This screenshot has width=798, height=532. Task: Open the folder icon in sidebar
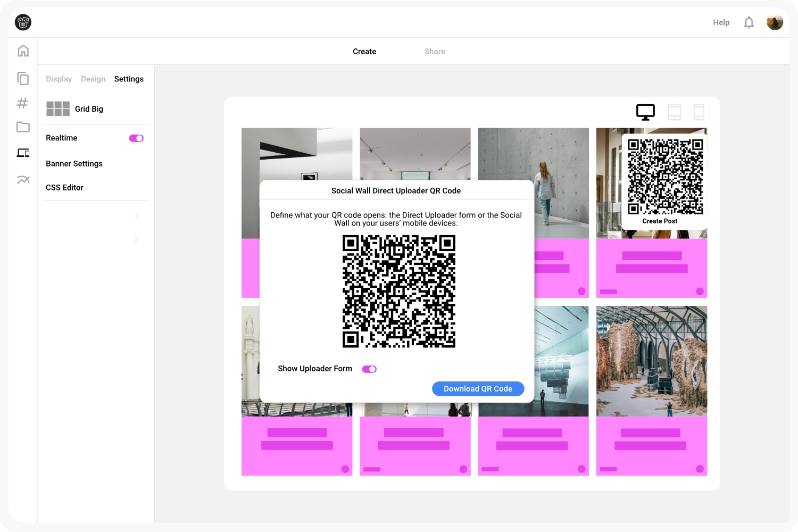coord(23,127)
